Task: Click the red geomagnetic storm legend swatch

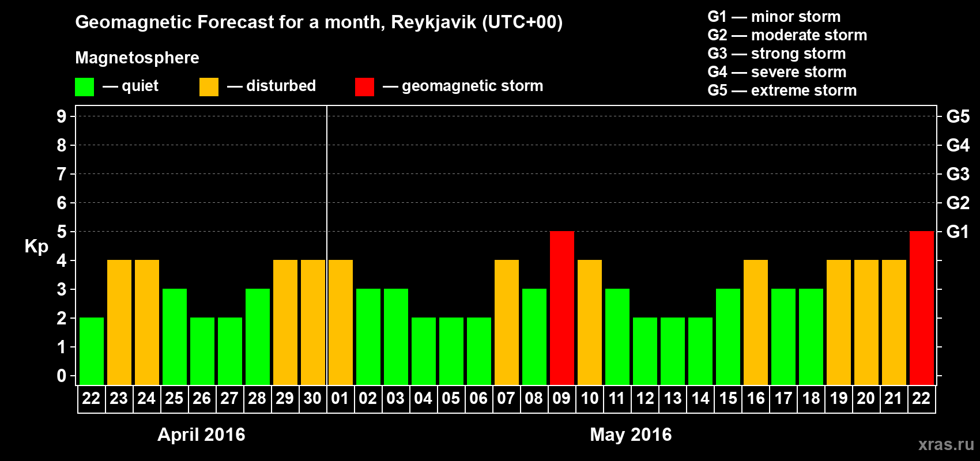Action: click(x=365, y=87)
